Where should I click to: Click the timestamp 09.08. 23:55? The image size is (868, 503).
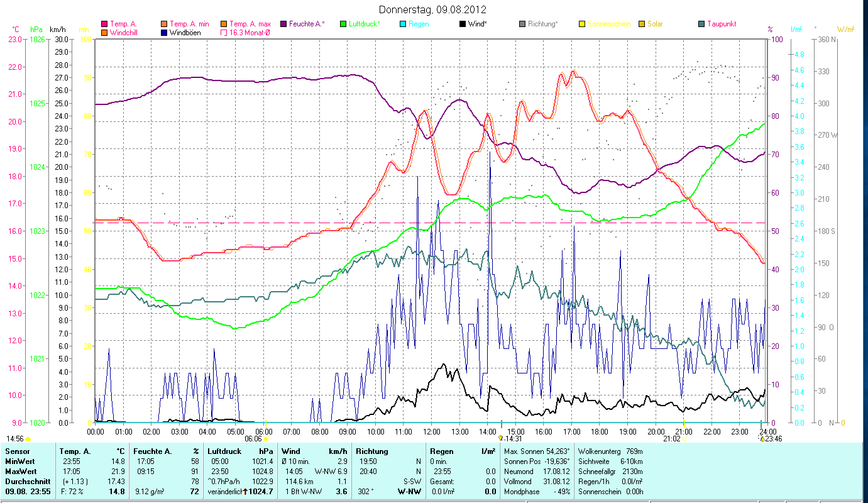(x=28, y=491)
